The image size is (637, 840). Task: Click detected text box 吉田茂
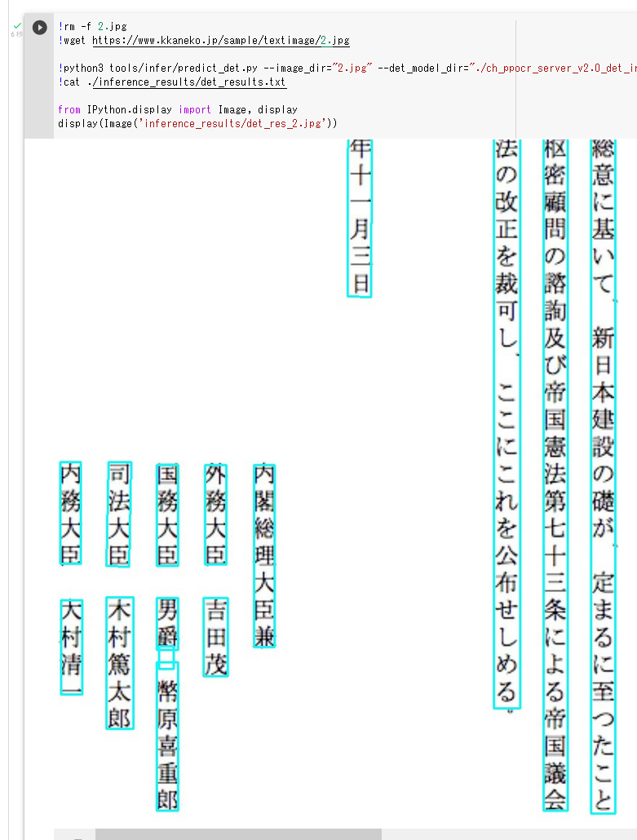[x=215, y=637]
